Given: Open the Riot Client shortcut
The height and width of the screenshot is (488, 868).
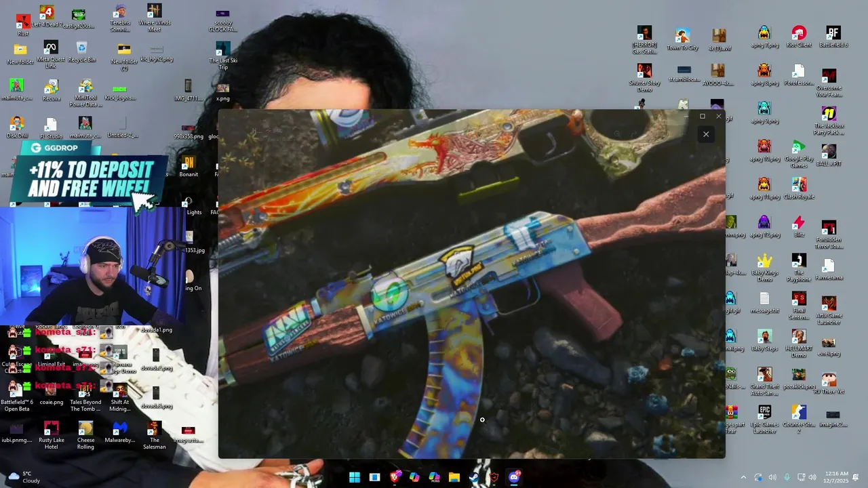Looking at the screenshot, I should click(x=799, y=37).
